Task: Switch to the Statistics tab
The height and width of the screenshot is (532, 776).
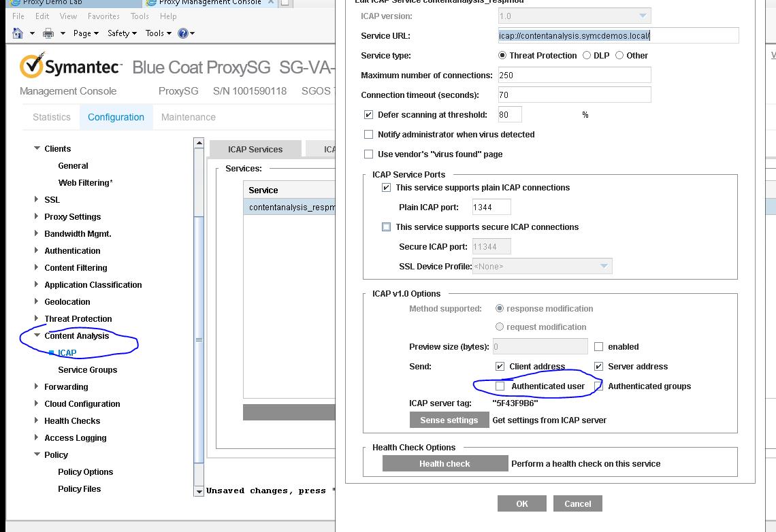Action: tap(50, 117)
